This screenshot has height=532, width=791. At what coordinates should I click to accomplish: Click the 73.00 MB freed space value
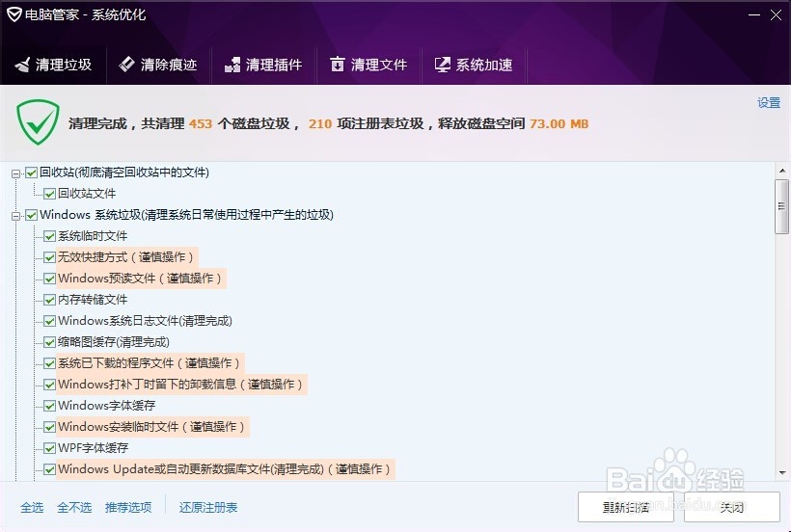[559, 124]
